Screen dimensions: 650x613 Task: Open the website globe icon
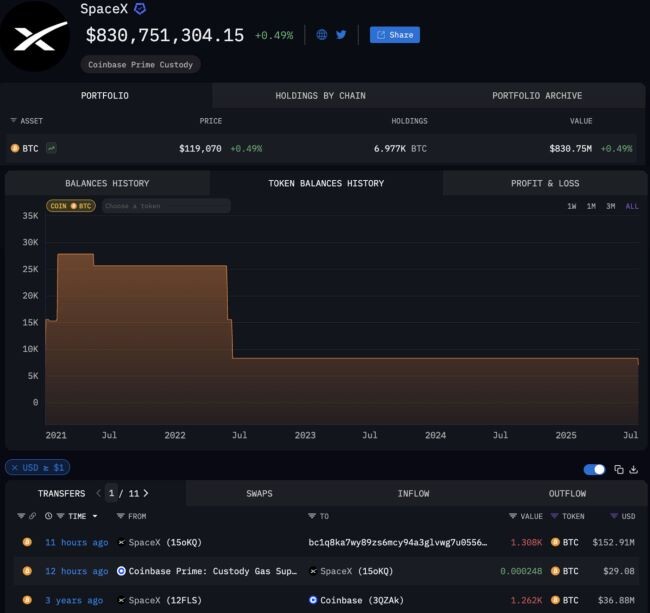pos(322,35)
